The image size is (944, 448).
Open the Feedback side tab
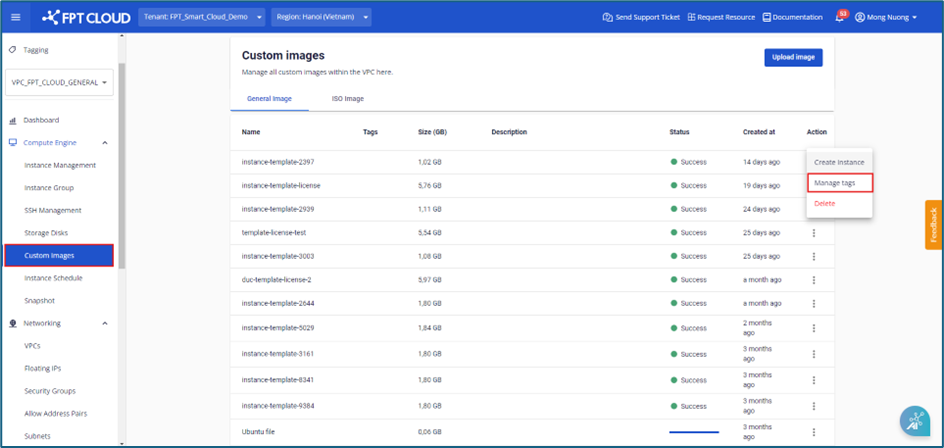pos(934,225)
